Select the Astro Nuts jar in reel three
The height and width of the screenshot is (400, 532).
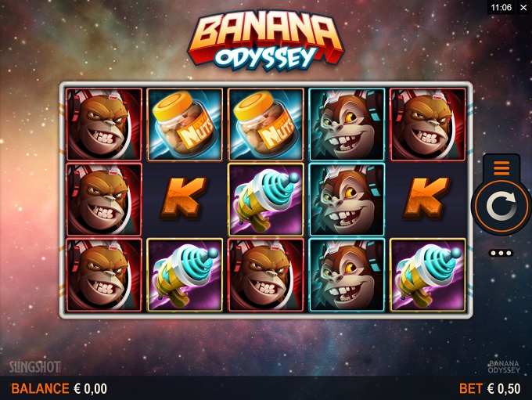(266, 124)
